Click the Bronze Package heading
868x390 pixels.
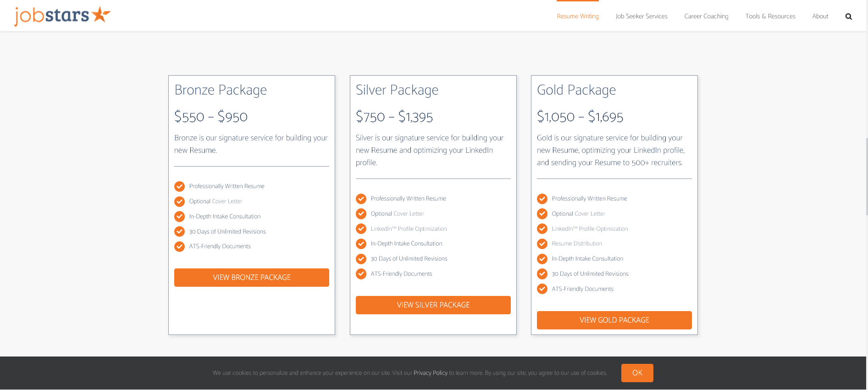[x=221, y=90]
